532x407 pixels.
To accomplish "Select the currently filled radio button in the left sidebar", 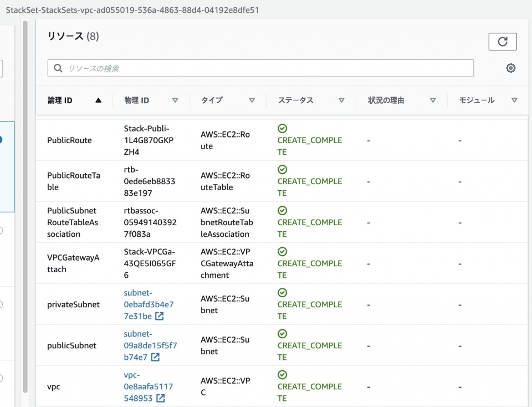I will pos(2,139).
